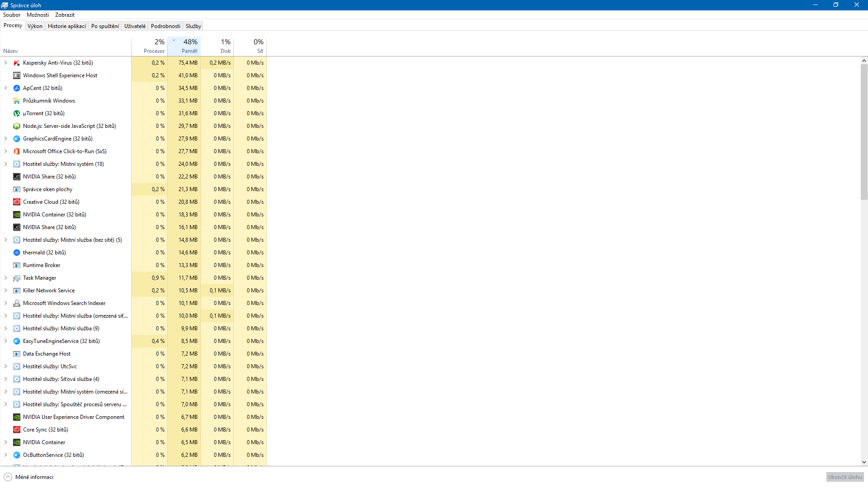The height and width of the screenshot is (488, 868).
Task: Click the vertical scrollbar thumb
Action: point(864,131)
